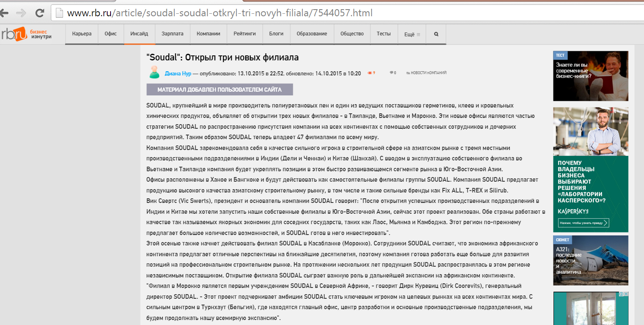The width and height of the screenshot is (644, 325).
Task: Open the Офис menu item
Action: tap(111, 34)
